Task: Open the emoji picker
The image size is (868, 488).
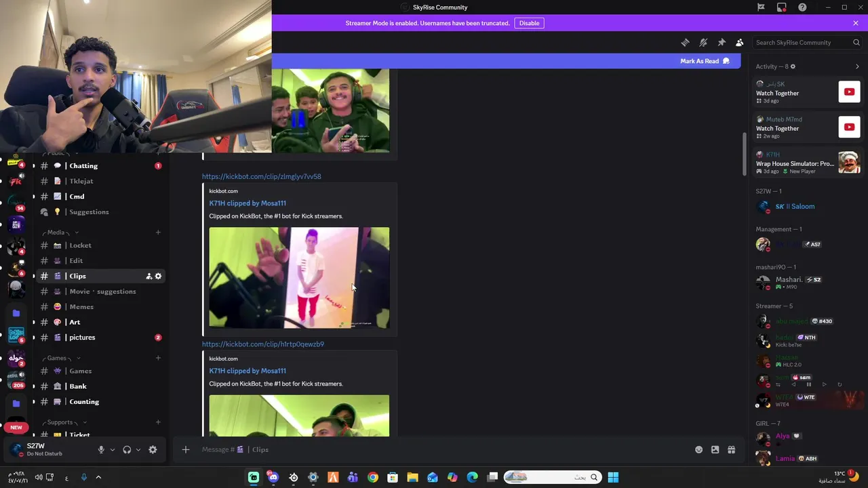Action: coord(698,449)
